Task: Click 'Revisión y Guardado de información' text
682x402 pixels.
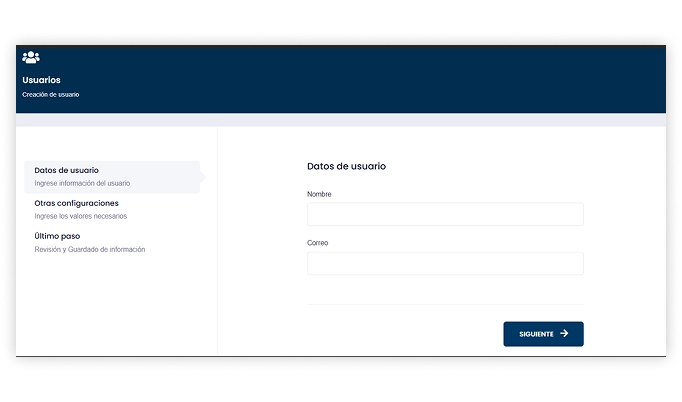Action: [89, 249]
